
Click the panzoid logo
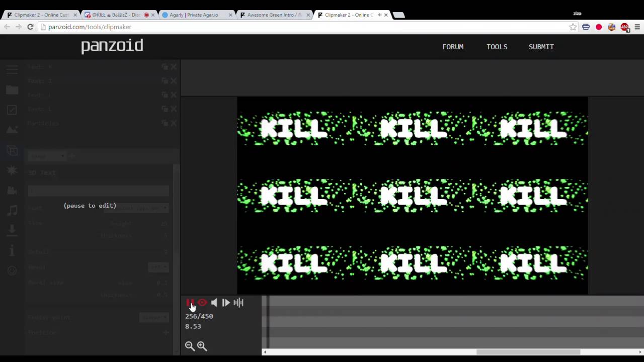coord(112,46)
